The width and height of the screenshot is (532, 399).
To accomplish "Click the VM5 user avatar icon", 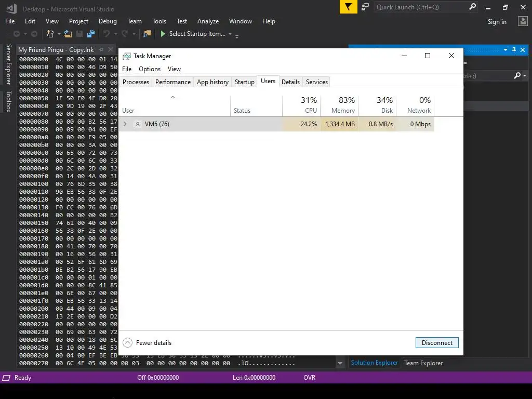I will 137,124.
